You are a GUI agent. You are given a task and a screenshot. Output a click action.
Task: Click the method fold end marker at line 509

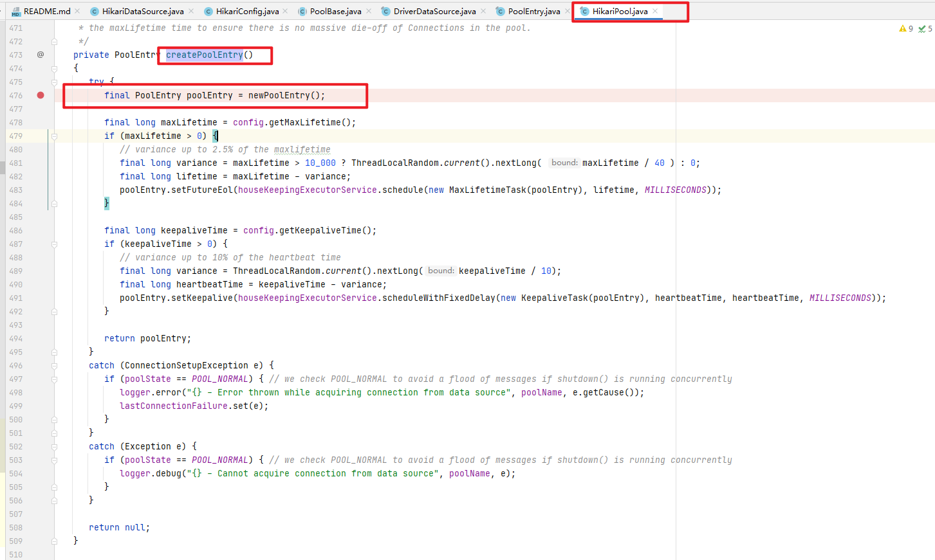pyautogui.click(x=54, y=541)
